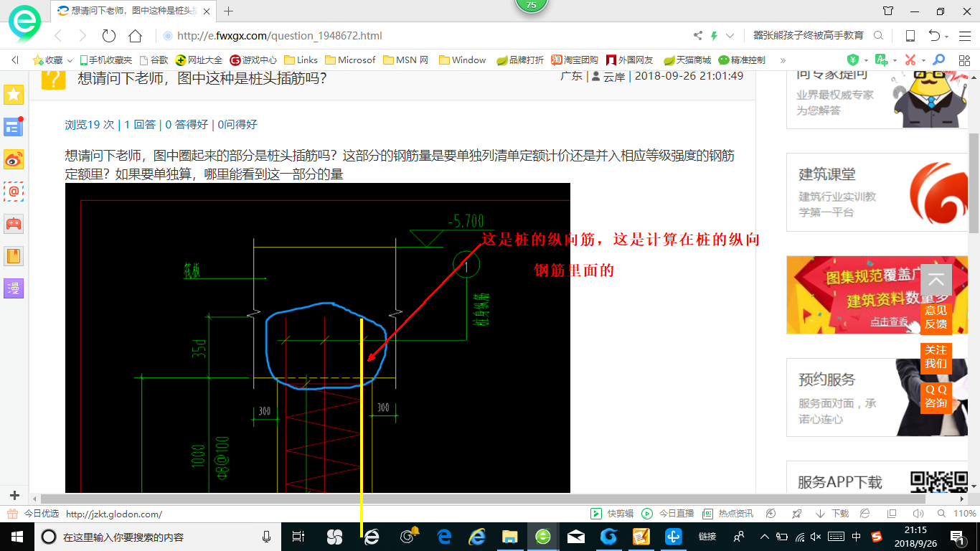Open the browser main menu (three lines)

click(x=964, y=36)
